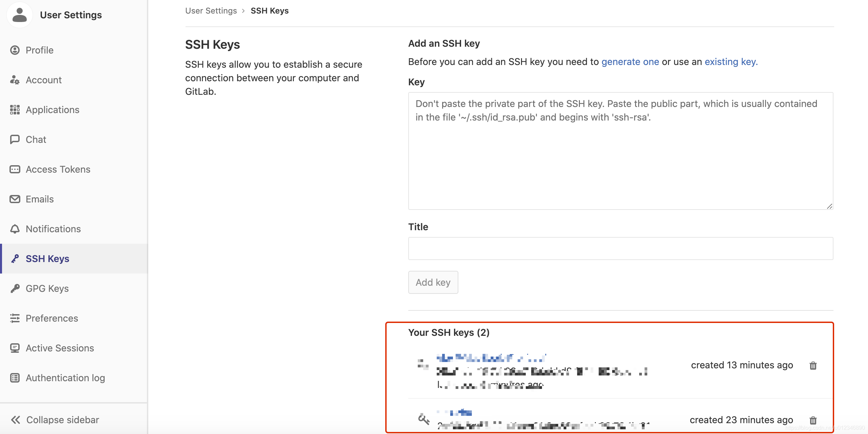
Task: Open Access Tokens settings
Action: click(x=74, y=169)
